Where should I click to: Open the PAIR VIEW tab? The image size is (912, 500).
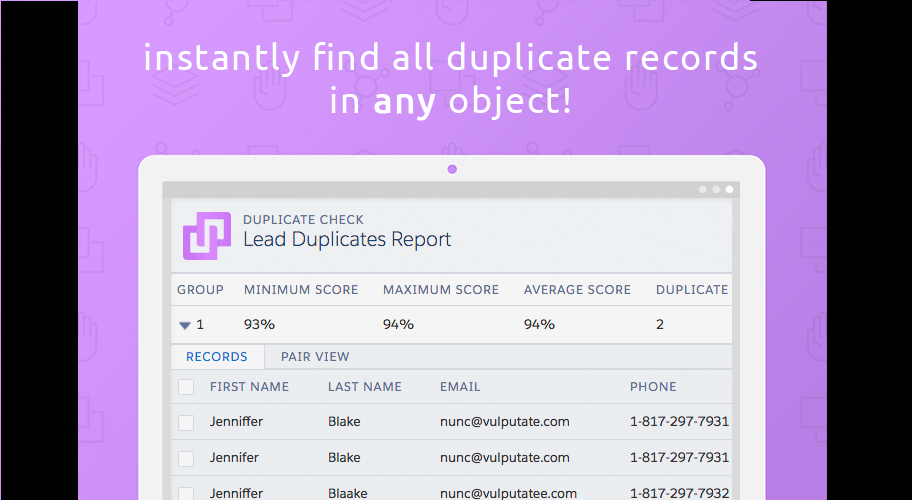pos(315,356)
